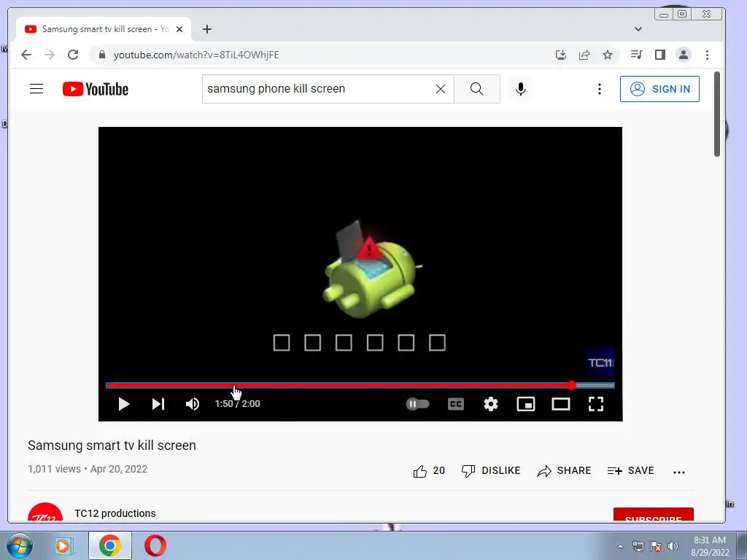The height and width of the screenshot is (560, 747).
Task: Open YouTube settings three-dot menu
Action: [600, 89]
